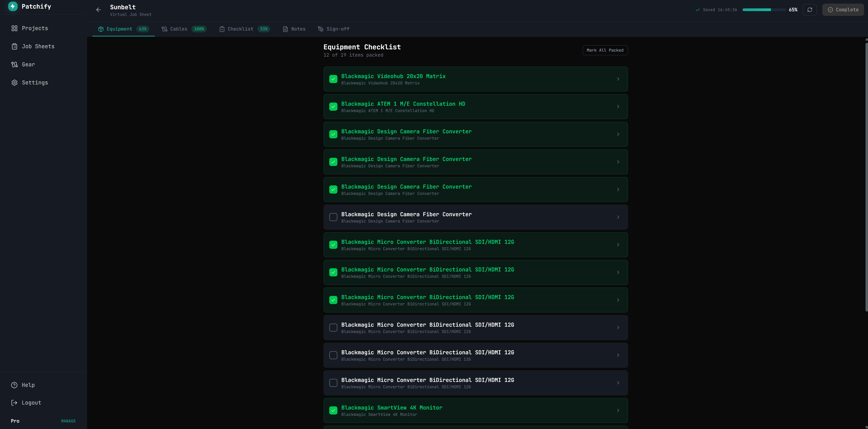Click the Mark All Packed button
This screenshot has height=429, width=868.
point(605,50)
